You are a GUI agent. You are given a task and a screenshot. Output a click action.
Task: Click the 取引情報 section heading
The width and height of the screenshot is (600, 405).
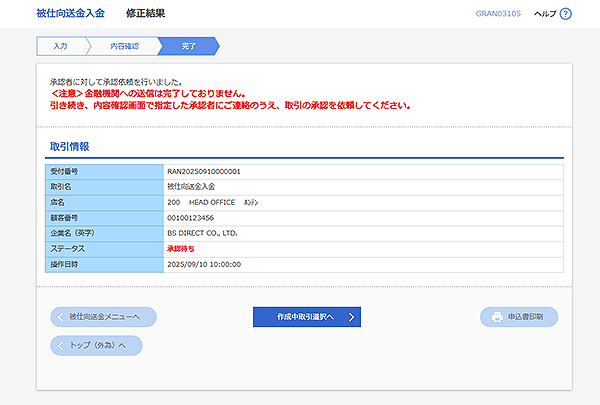[70, 147]
